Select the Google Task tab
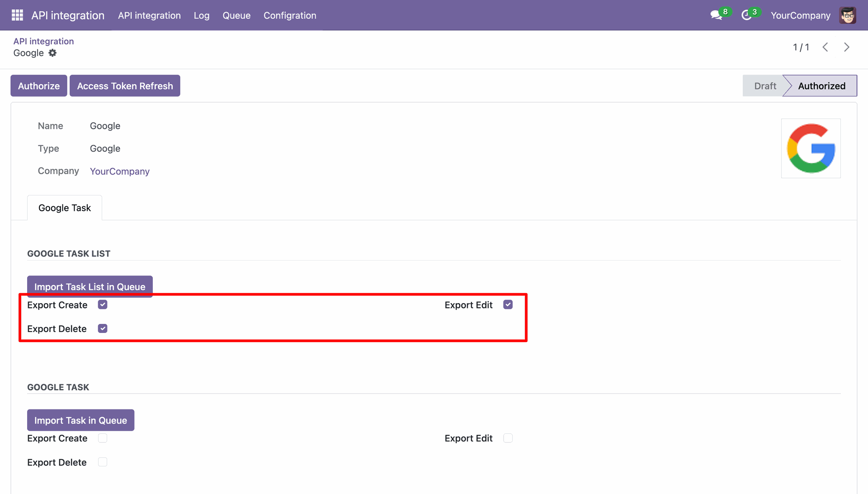The width and height of the screenshot is (868, 494). point(65,208)
